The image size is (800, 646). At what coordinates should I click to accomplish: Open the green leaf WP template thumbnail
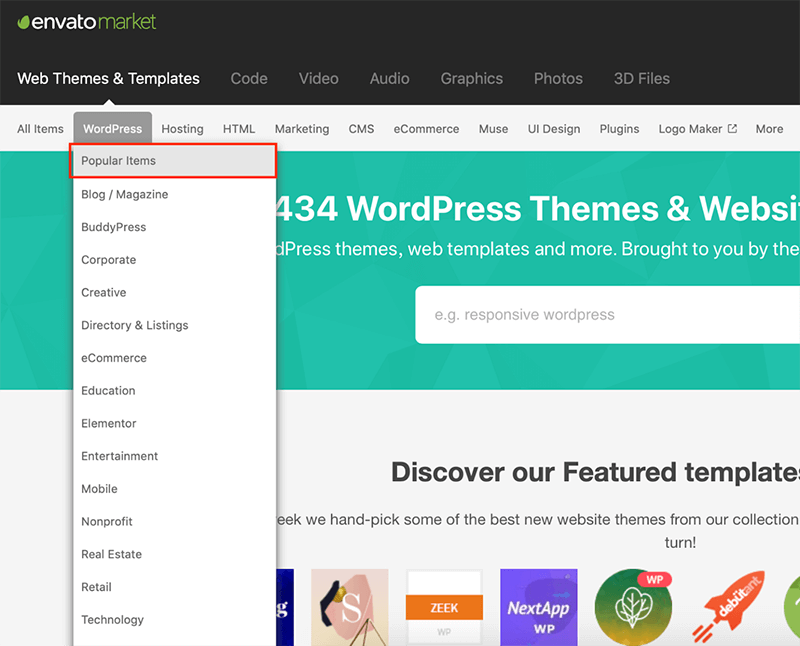(x=633, y=607)
